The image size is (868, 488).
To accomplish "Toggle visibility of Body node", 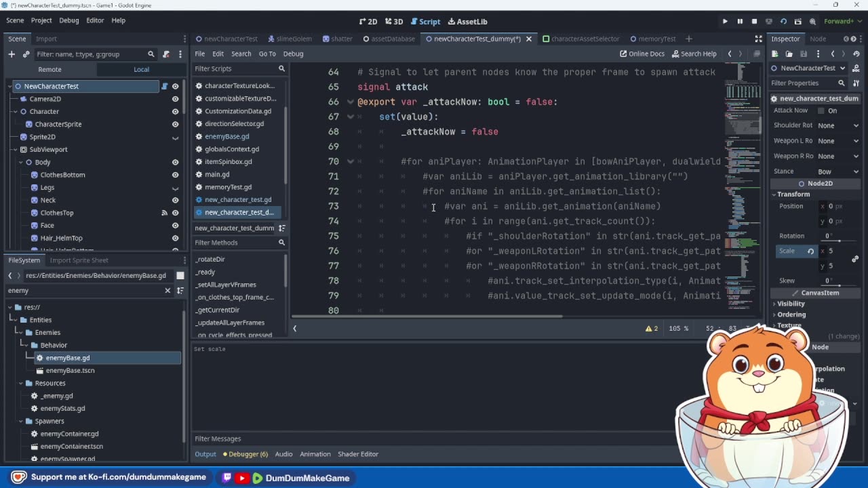I will [x=175, y=162].
